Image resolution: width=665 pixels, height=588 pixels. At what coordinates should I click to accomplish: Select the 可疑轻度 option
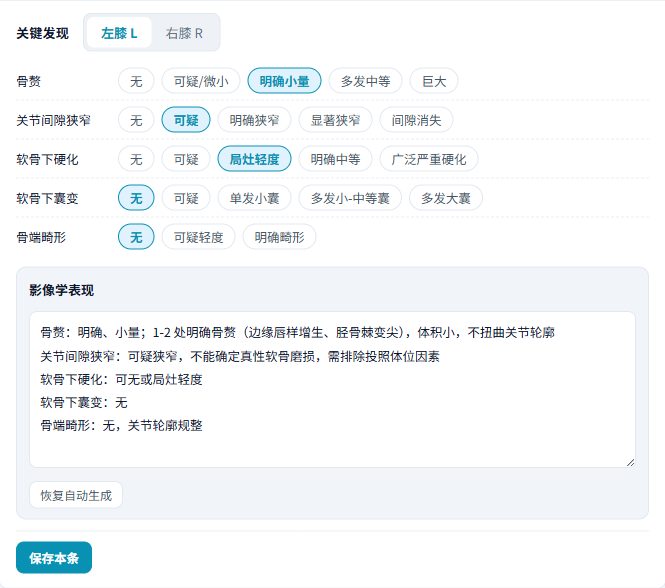click(x=198, y=237)
